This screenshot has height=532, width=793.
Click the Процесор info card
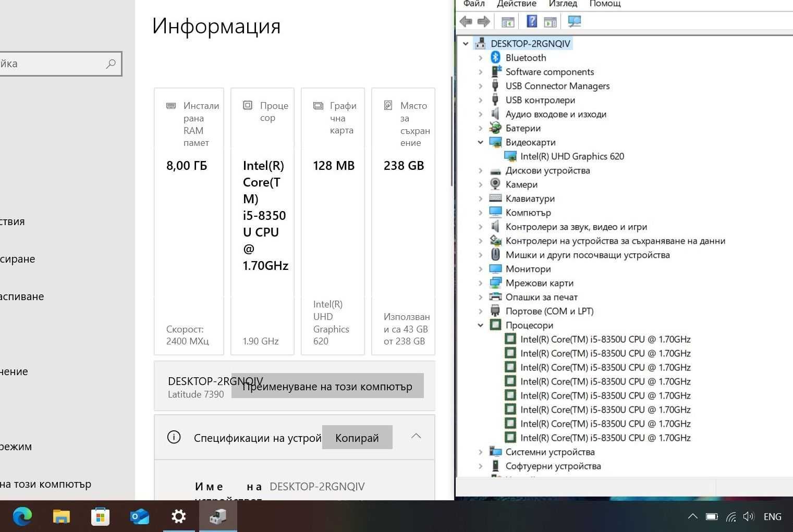coord(262,221)
